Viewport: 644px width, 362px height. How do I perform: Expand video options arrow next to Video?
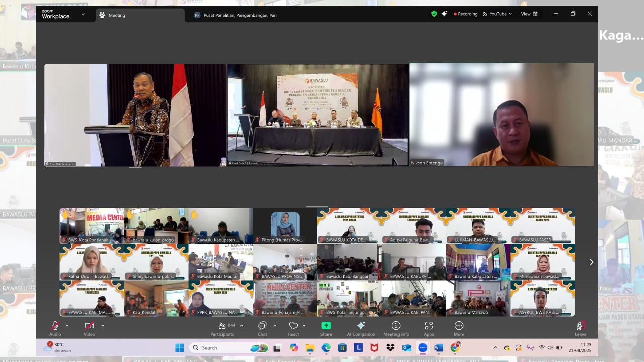(x=103, y=326)
